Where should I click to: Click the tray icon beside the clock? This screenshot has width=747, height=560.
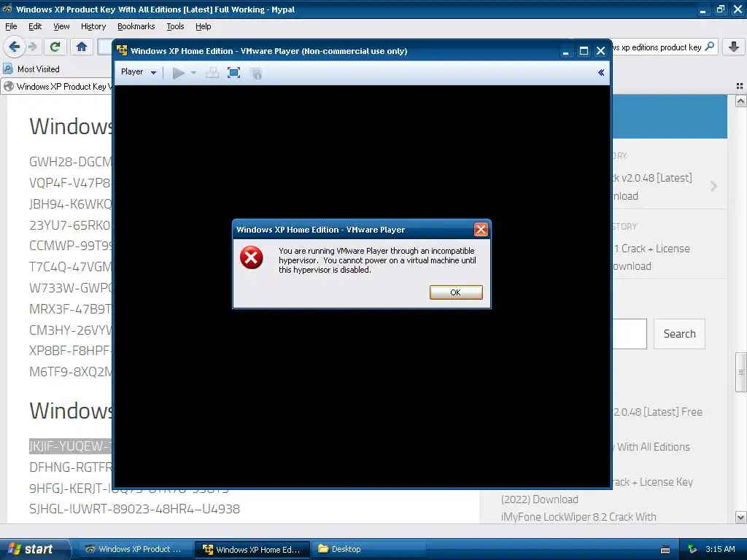click(x=692, y=549)
